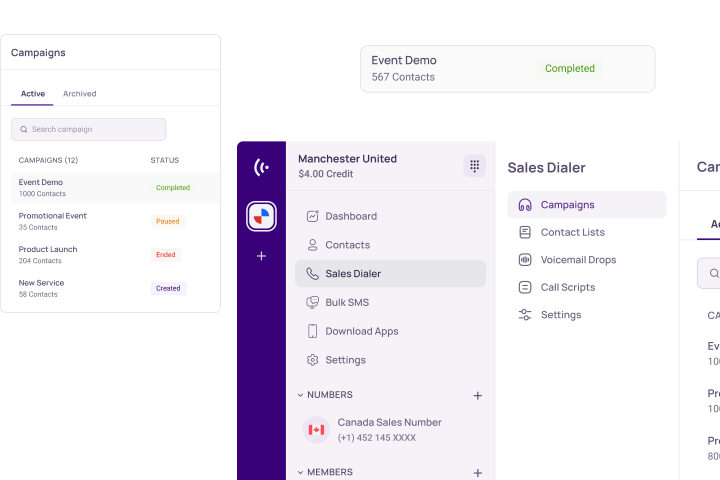Screen dimensions: 720x480
Task: Click the Canada Sales Number entry
Action: click(x=390, y=429)
